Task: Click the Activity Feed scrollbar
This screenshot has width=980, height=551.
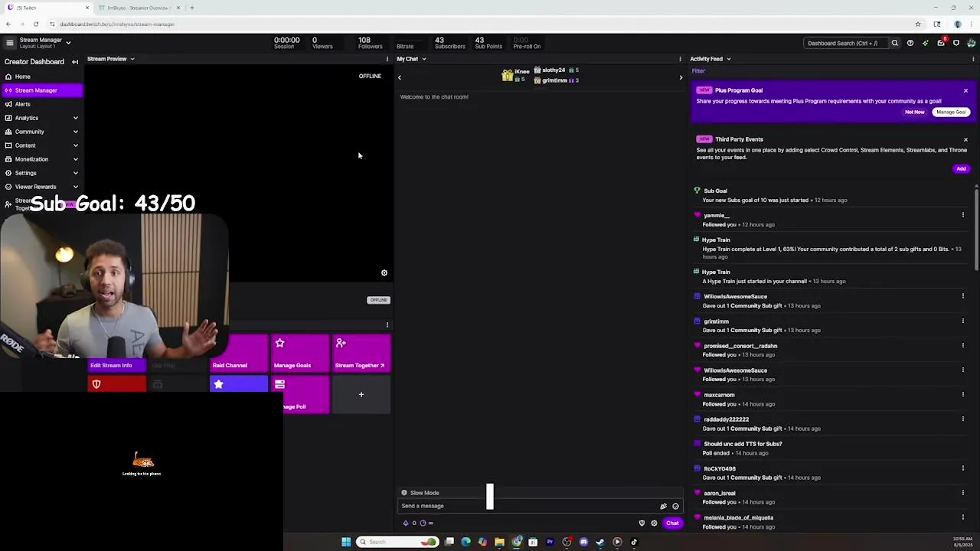Action: pyautogui.click(x=976, y=228)
